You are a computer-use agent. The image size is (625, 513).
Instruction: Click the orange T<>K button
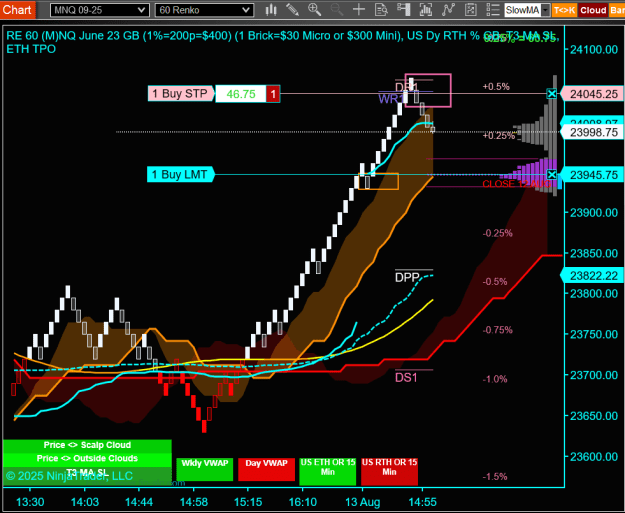pyautogui.click(x=564, y=10)
